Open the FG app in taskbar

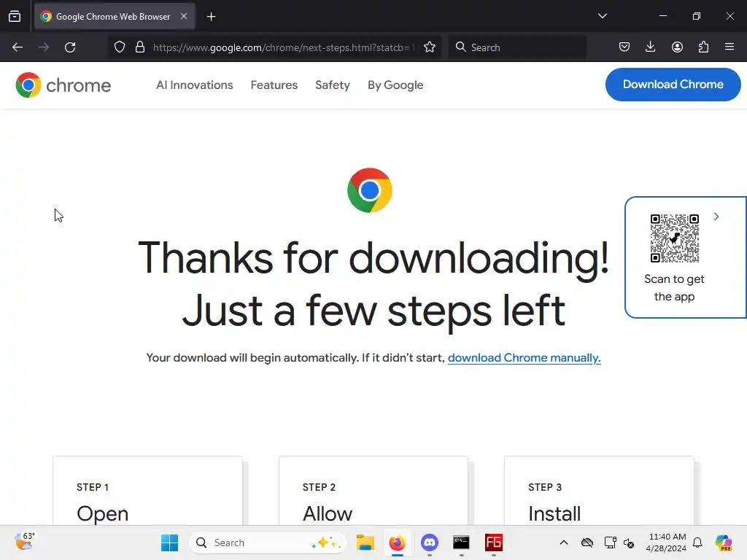click(494, 542)
